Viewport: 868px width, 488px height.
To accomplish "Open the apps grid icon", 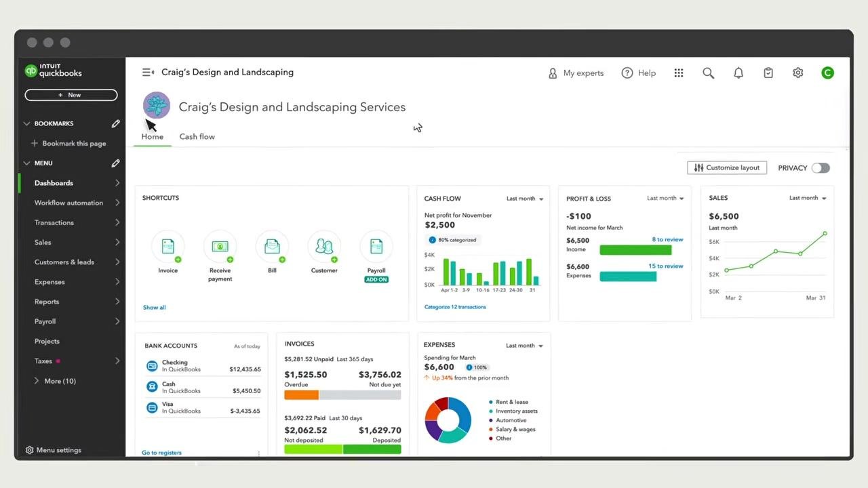I will [679, 73].
